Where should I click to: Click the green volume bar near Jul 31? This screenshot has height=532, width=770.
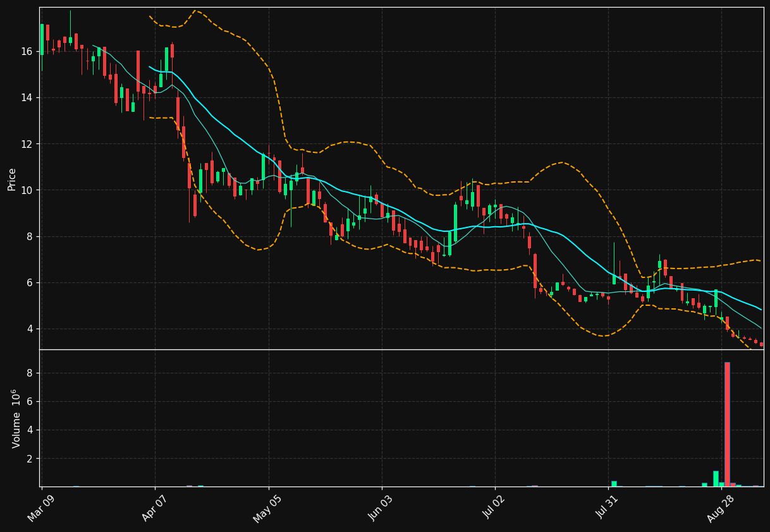coord(614,484)
